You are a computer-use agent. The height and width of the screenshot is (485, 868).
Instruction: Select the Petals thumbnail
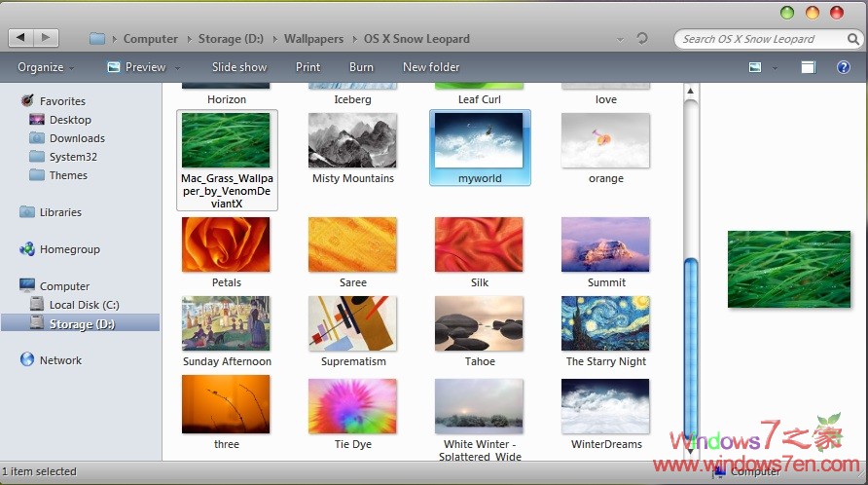[226, 244]
